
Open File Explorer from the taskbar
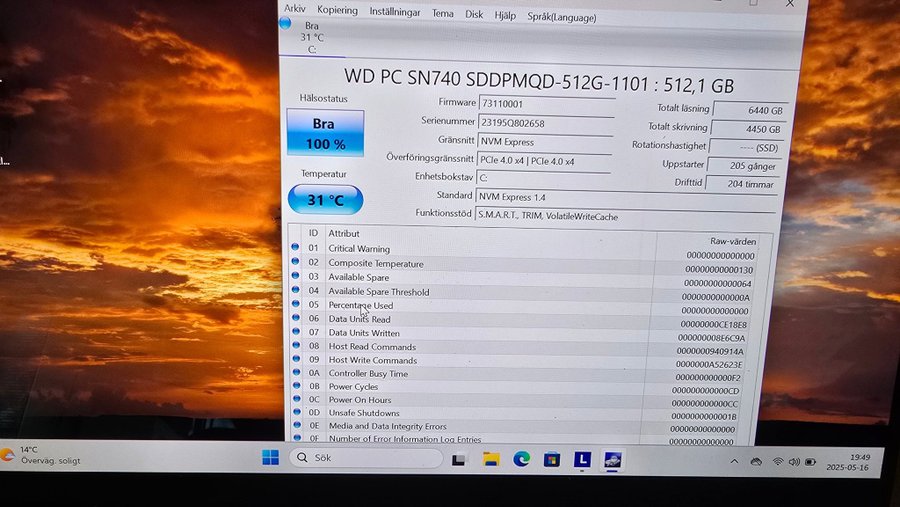pos(491,459)
